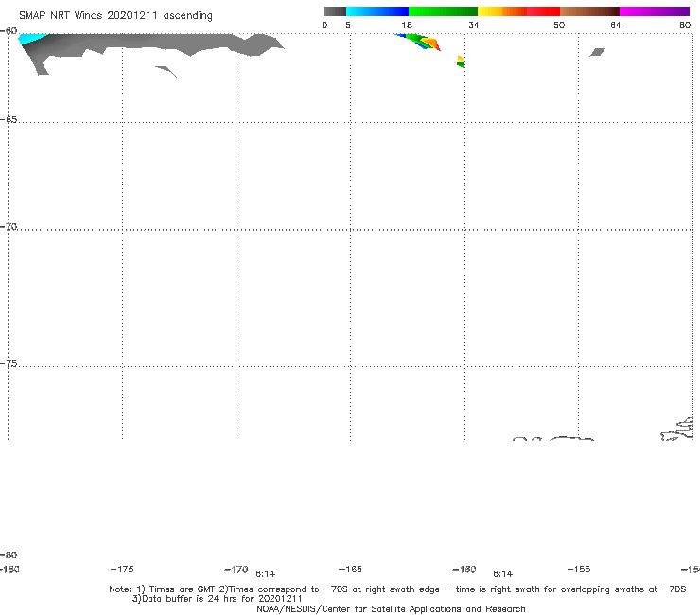
Task: Click the multicolored wind patch near -162 longitude
Action: pyautogui.click(x=419, y=42)
